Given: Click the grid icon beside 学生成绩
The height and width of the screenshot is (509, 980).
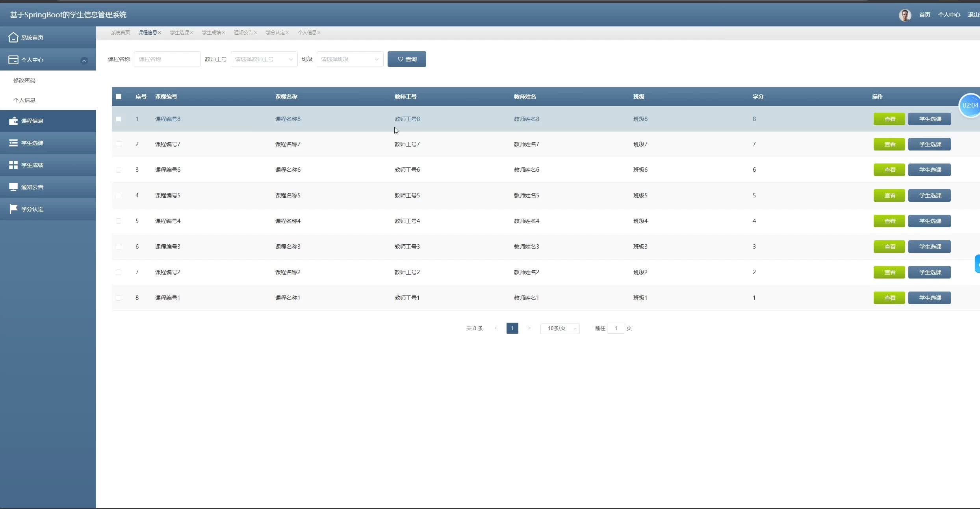Looking at the screenshot, I should [x=13, y=165].
